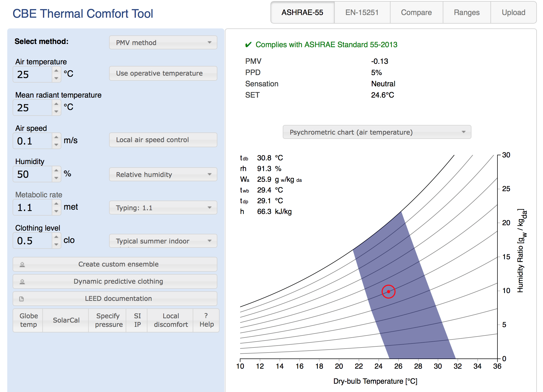Click the red marker point on chart
This screenshot has height=392, width=543.
click(388, 291)
